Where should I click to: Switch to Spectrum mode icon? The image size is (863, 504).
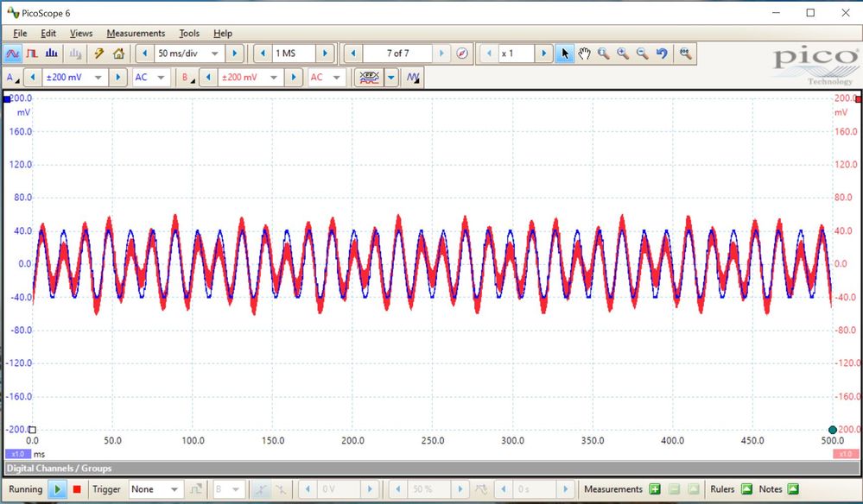[52, 54]
